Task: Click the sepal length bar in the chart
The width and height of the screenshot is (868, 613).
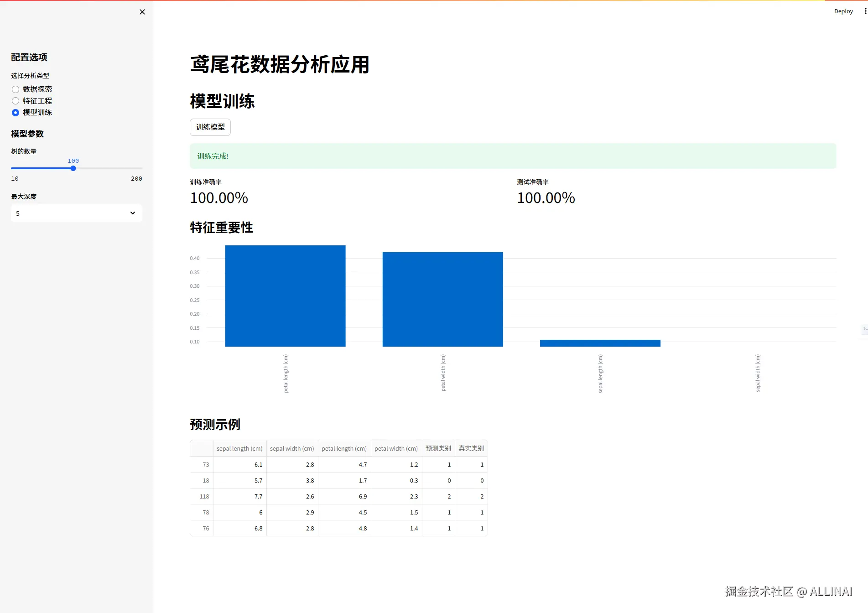Action: (x=600, y=343)
